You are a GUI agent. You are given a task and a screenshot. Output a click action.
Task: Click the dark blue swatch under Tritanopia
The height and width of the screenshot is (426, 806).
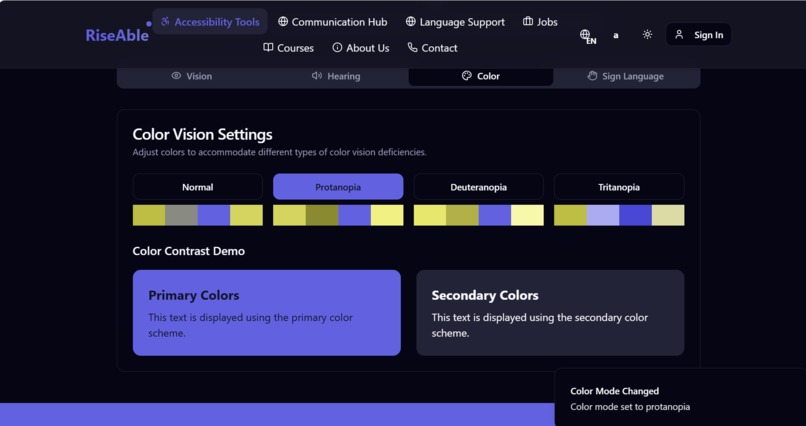click(635, 215)
